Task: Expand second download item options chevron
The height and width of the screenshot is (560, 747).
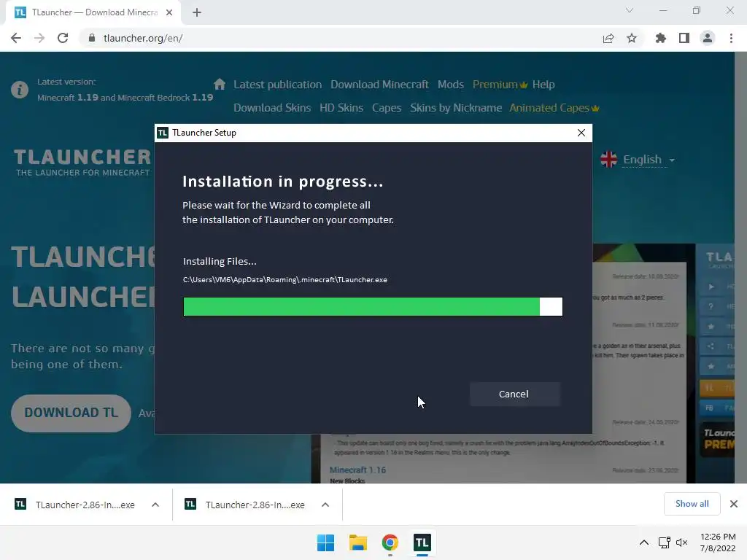Action: (x=325, y=505)
